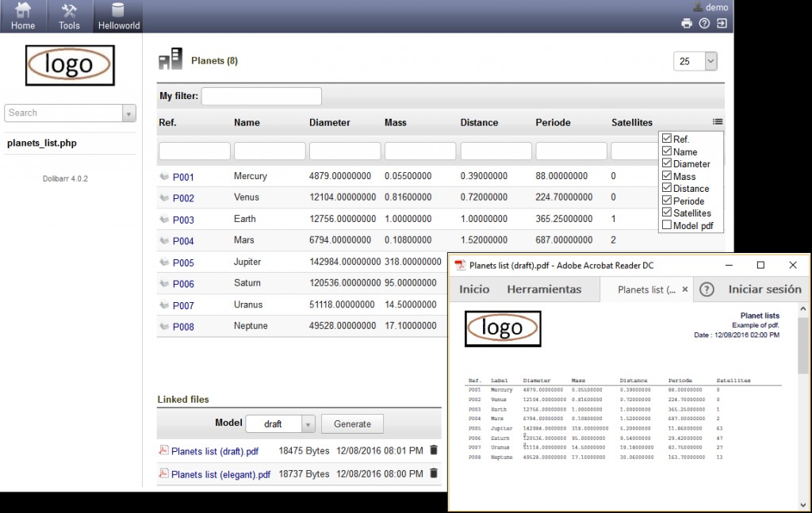The height and width of the screenshot is (513, 812).
Task: Toggle the Satellites column checkbox
Action: point(667,212)
